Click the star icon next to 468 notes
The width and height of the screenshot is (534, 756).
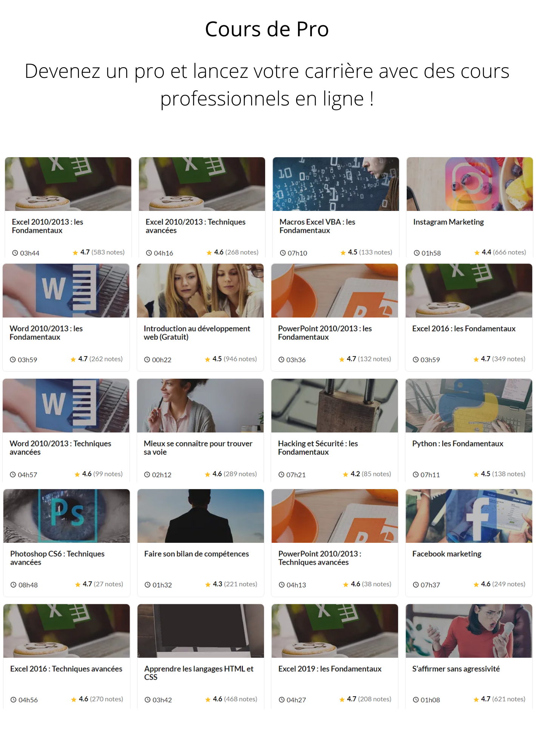pyautogui.click(x=208, y=699)
